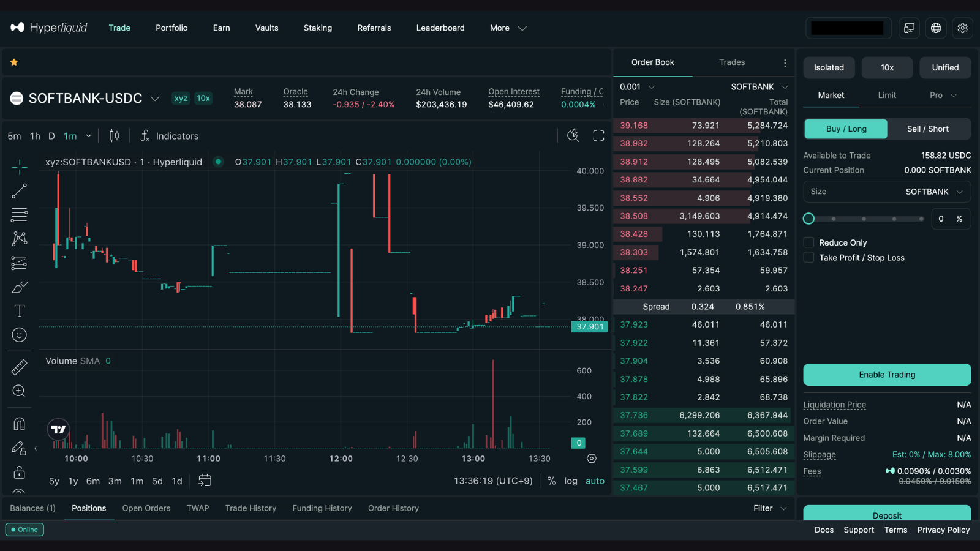Open the chart quick search icon
The width and height of the screenshot is (980, 551).
coord(573,136)
